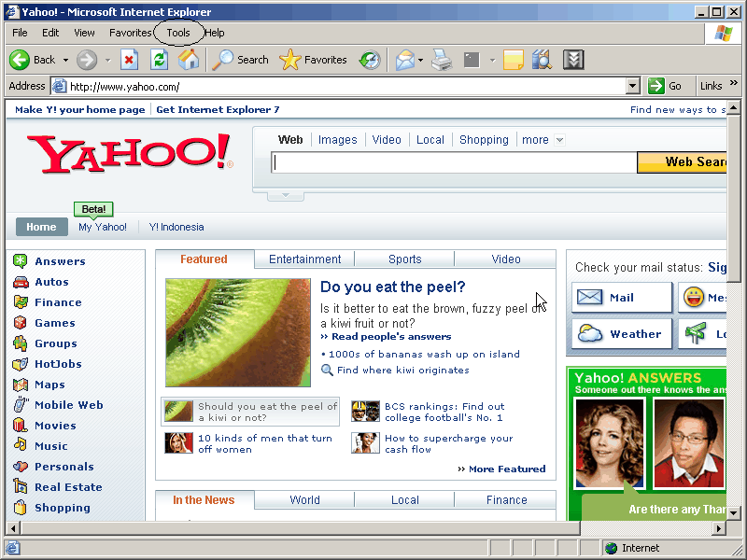
Task: Click the Games dice icon
Action: 20,323
